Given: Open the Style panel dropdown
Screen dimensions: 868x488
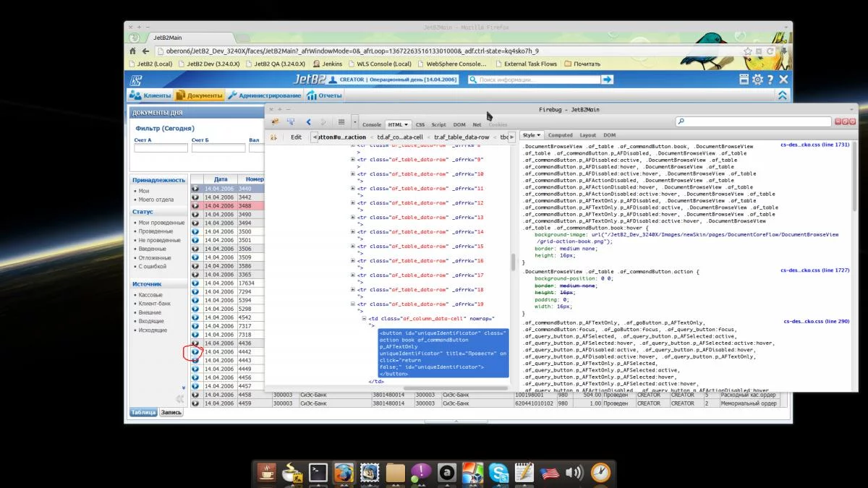Looking at the screenshot, I should [x=532, y=135].
